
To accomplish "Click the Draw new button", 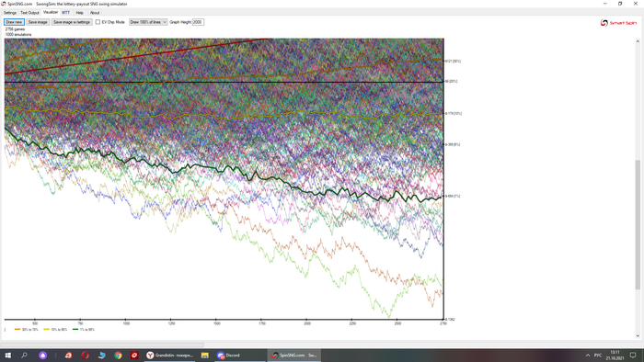I will (x=14, y=22).
